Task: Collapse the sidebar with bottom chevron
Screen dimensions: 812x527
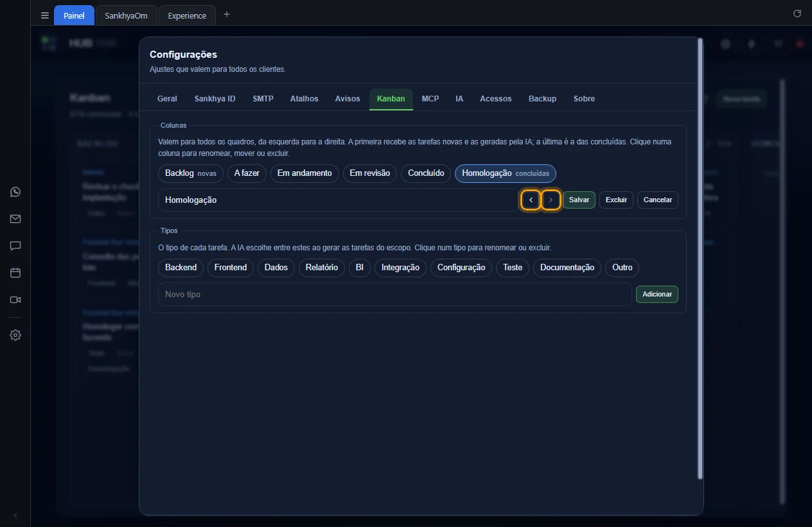Action: tap(15, 515)
